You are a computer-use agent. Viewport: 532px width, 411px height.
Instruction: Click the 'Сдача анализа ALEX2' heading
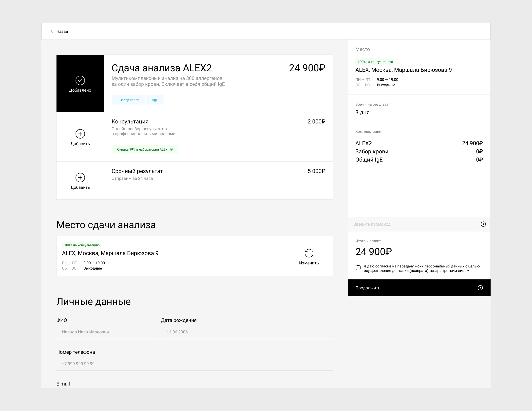tap(161, 68)
